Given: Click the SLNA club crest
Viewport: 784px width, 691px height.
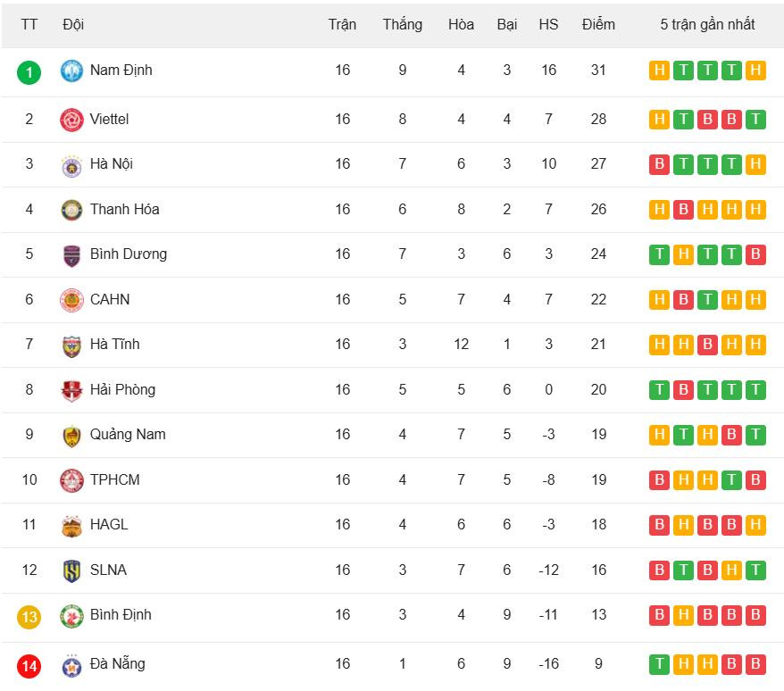Looking at the screenshot, I should [x=71, y=570].
